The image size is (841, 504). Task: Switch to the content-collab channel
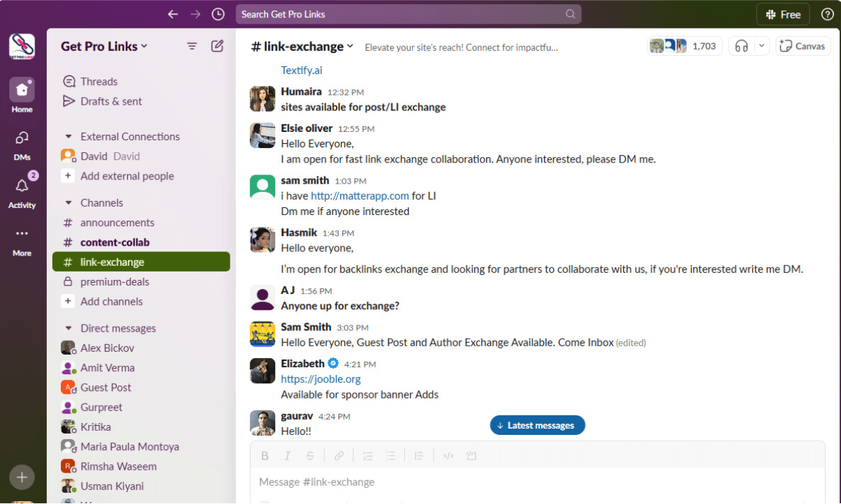[x=115, y=242]
